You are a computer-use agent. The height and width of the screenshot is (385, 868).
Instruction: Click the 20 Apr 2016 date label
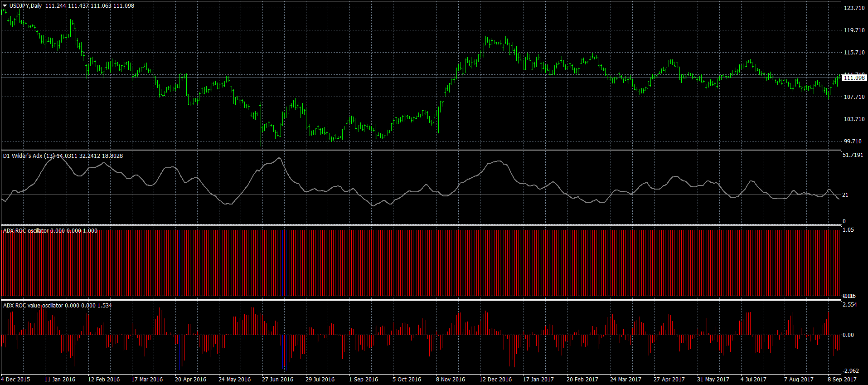click(x=191, y=380)
